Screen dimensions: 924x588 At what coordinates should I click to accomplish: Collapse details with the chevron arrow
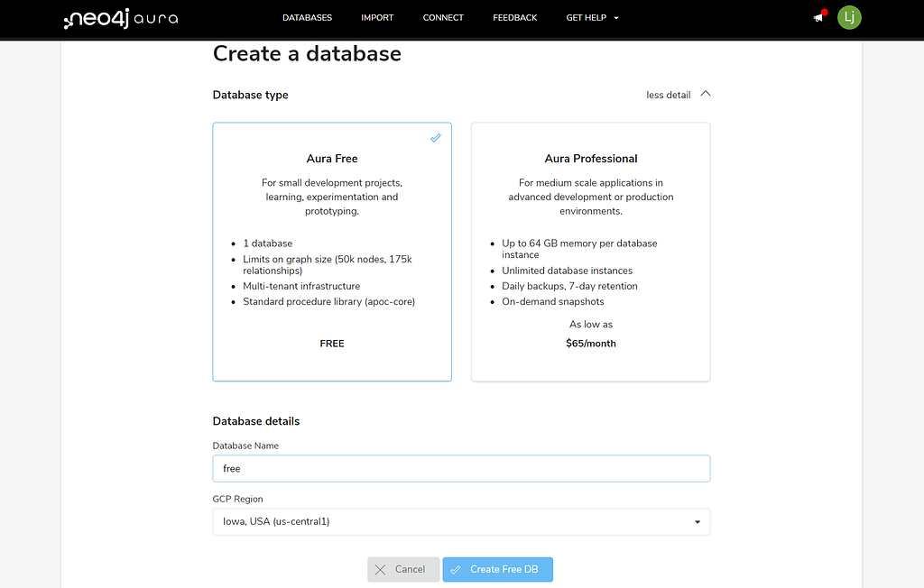pyautogui.click(x=706, y=94)
